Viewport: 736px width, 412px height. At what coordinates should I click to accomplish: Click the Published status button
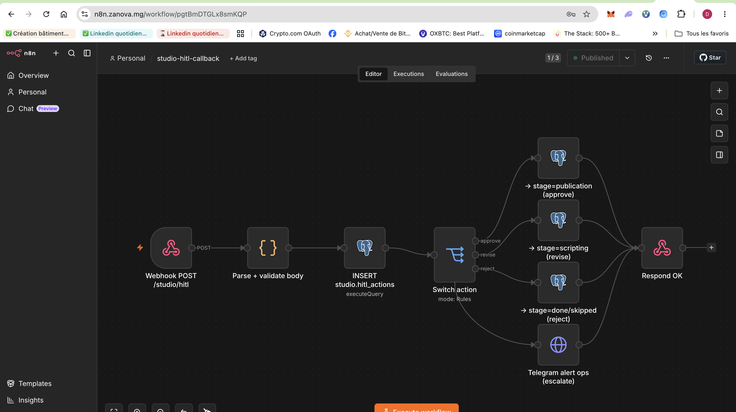[593, 58]
